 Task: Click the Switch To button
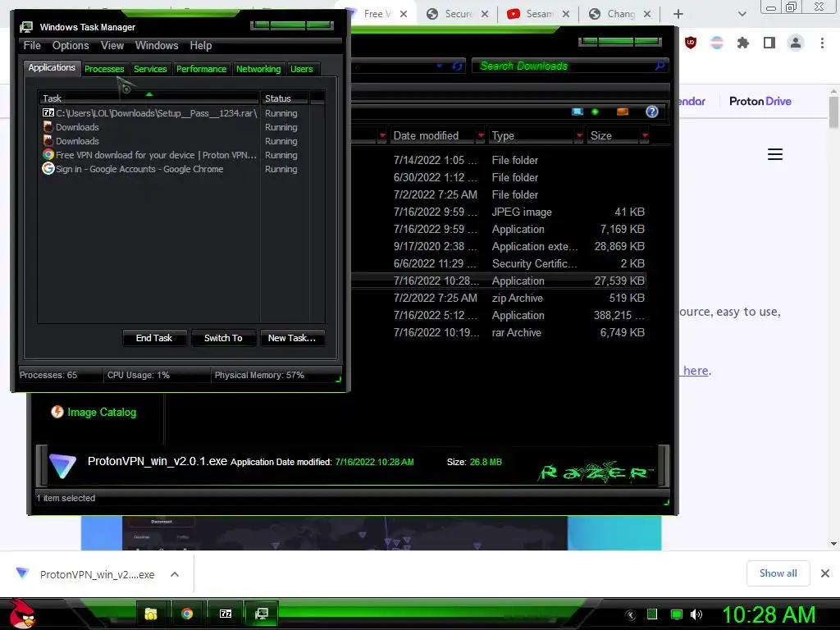click(x=223, y=338)
